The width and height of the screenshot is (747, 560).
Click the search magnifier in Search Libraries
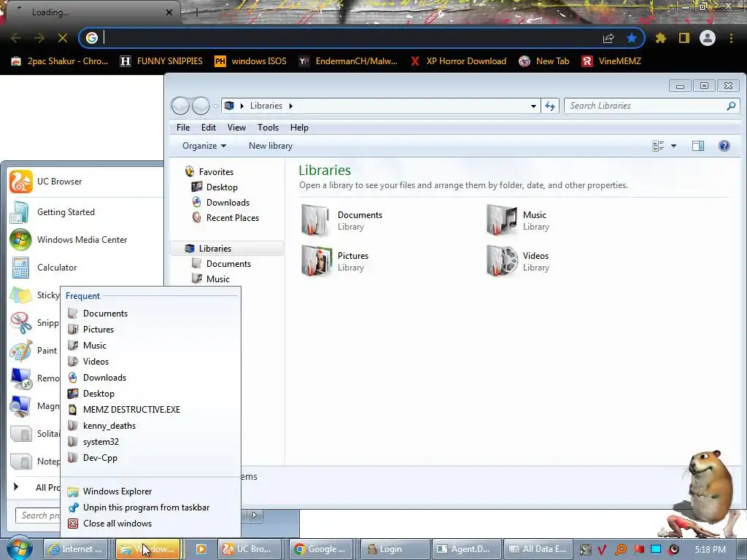point(731,106)
